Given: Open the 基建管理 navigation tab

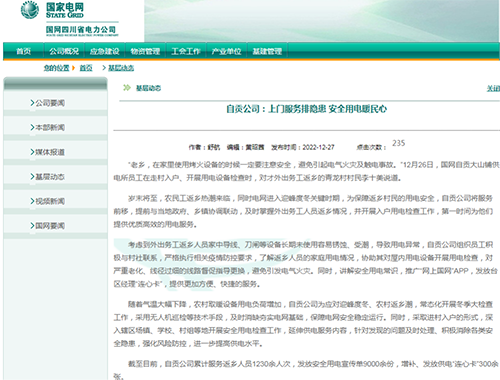Looking at the screenshot, I should click(267, 51).
